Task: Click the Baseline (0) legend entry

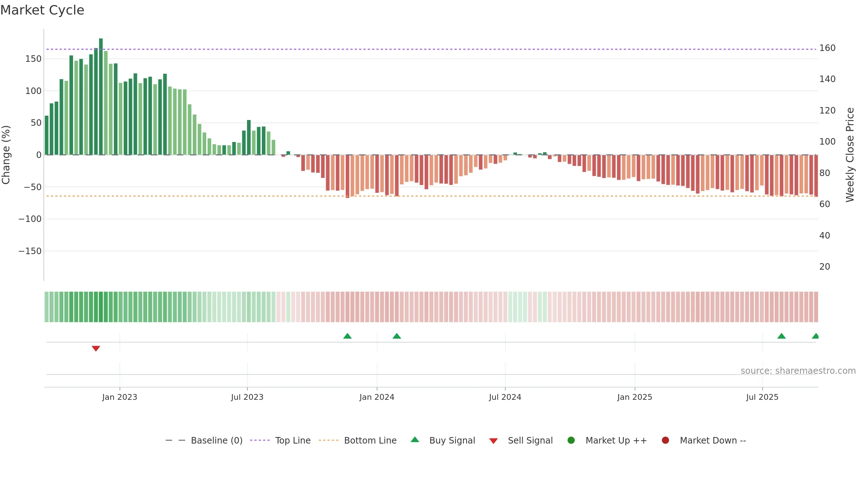Action: tap(204, 440)
